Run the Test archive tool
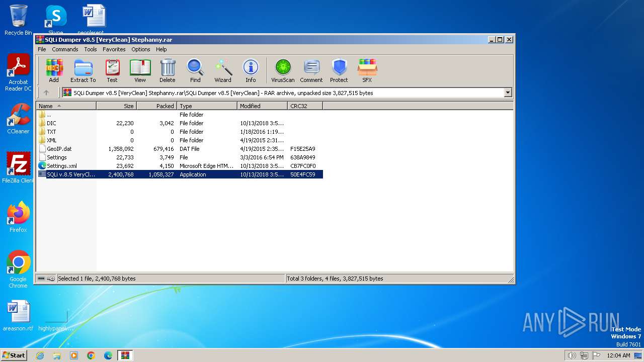644x362 pixels. 112,70
